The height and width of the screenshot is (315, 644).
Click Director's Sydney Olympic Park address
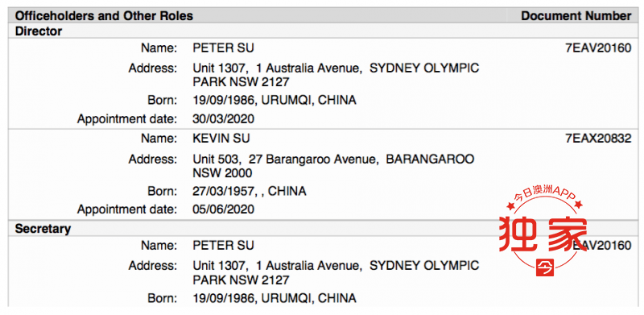336,75
